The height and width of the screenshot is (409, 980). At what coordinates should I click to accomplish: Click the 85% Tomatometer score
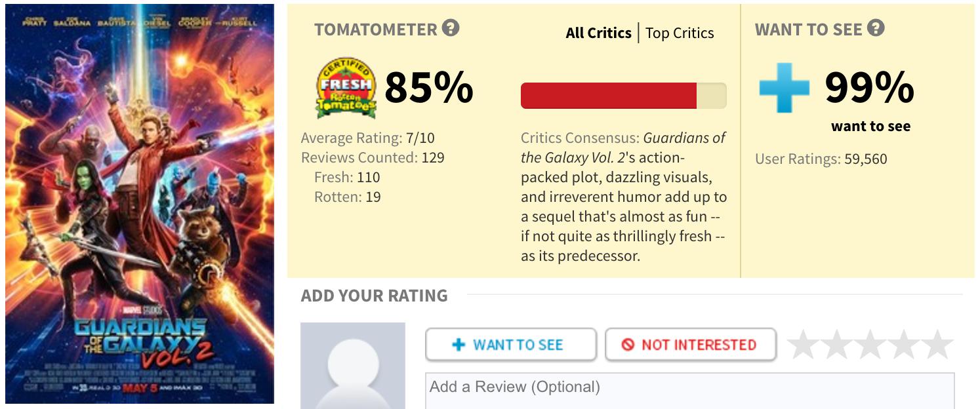[x=429, y=88]
